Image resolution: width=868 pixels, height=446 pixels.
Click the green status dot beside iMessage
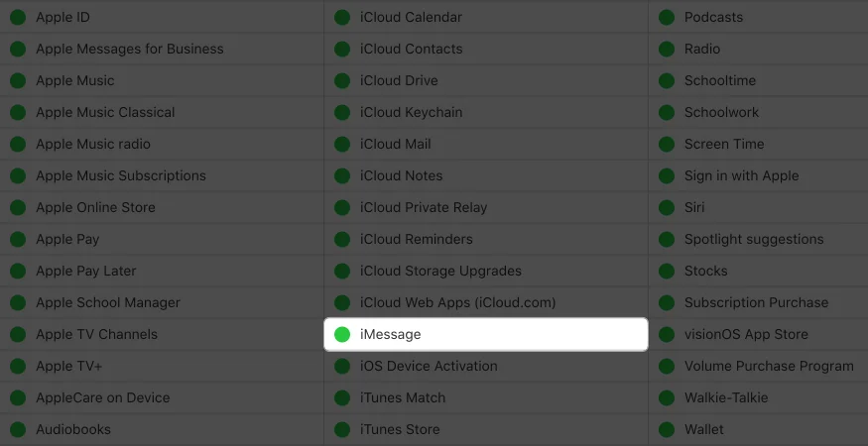tap(342, 334)
